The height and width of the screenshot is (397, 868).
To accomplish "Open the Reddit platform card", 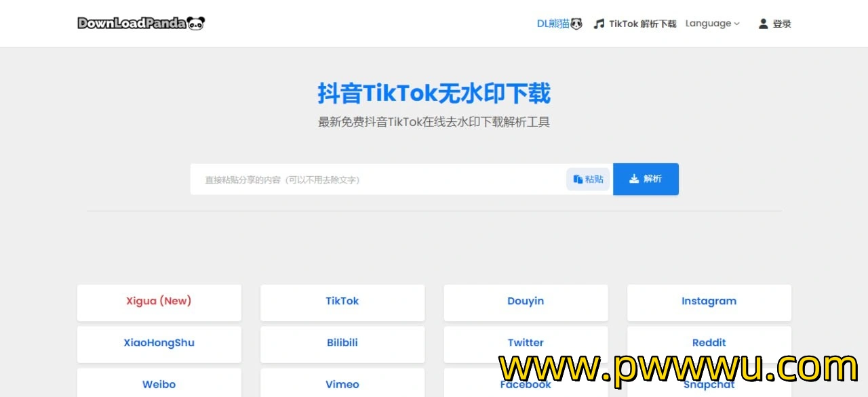I will tap(709, 344).
